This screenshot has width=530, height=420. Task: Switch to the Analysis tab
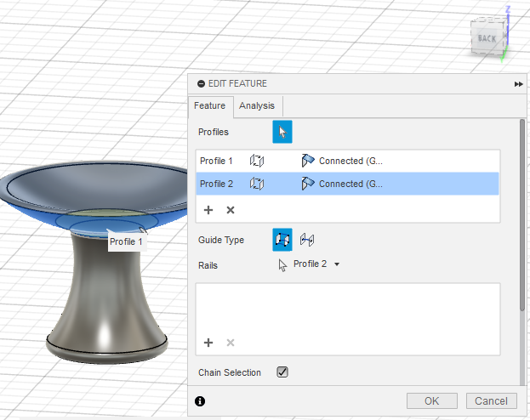(x=257, y=105)
